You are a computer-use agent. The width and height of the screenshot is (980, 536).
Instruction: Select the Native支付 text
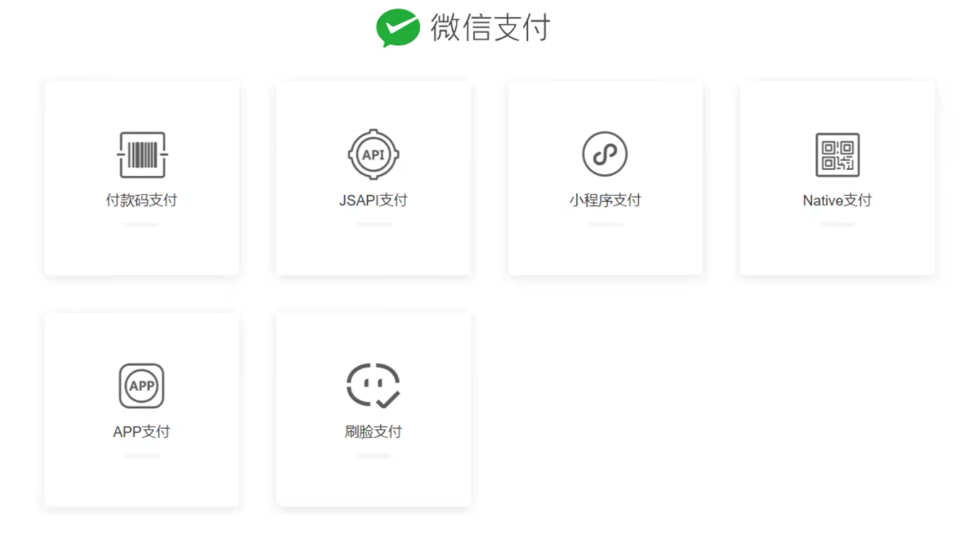point(837,200)
